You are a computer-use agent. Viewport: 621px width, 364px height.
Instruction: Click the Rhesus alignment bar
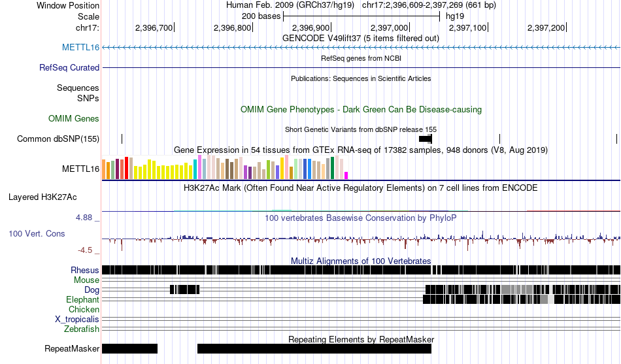coord(361,270)
